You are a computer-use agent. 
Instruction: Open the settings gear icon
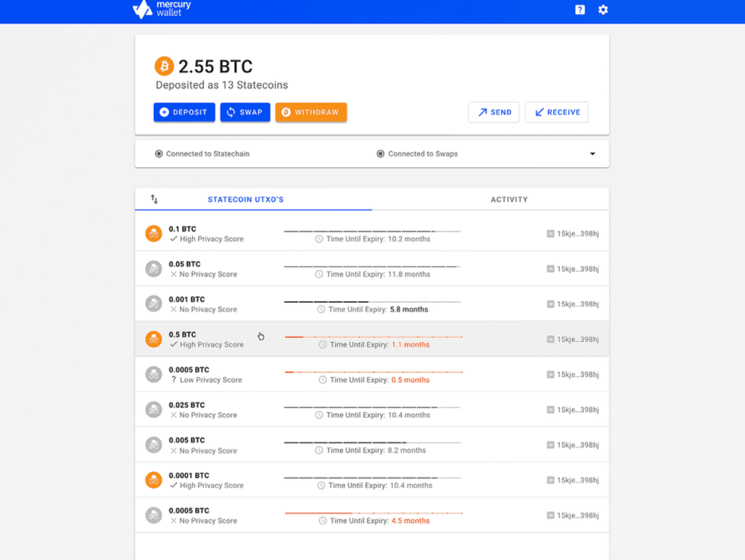(603, 10)
